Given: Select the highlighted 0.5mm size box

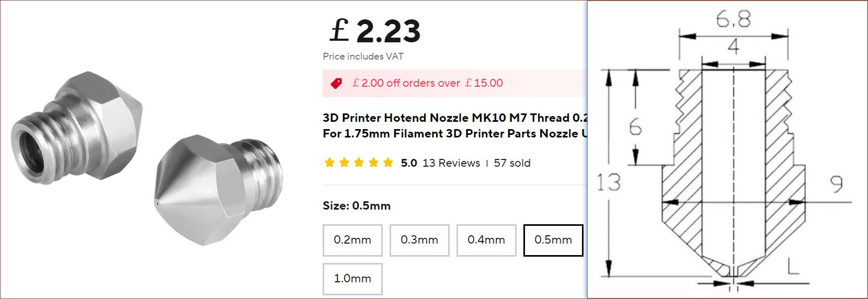Looking at the screenshot, I should 553,240.
